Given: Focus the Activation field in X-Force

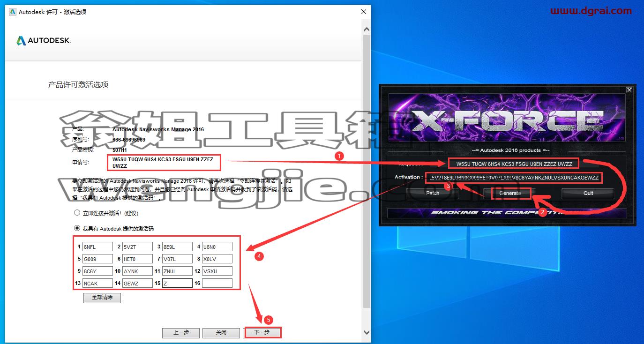Looking at the screenshot, I should 514,178.
